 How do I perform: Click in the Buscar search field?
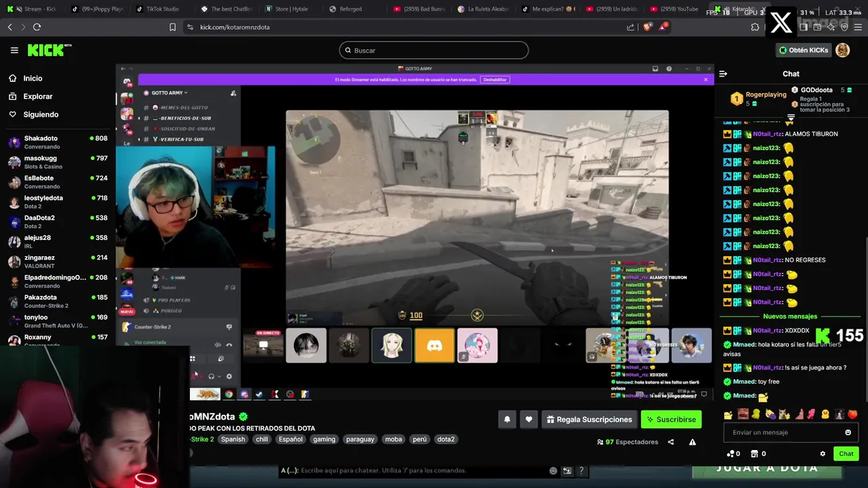coord(434,50)
